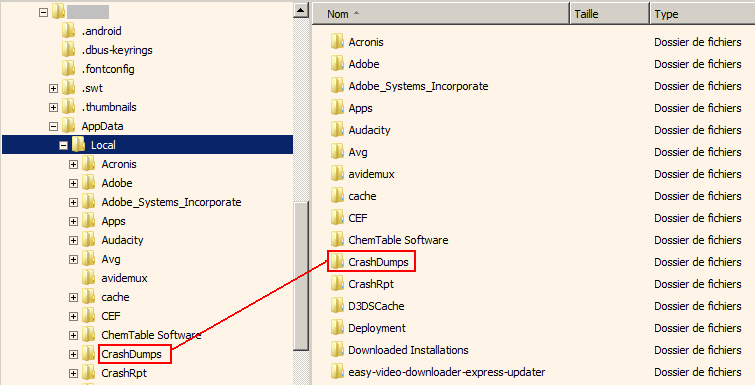Image resolution: width=755 pixels, height=385 pixels.
Task: Click the avidemux folder icon in tree
Action: [89, 278]
